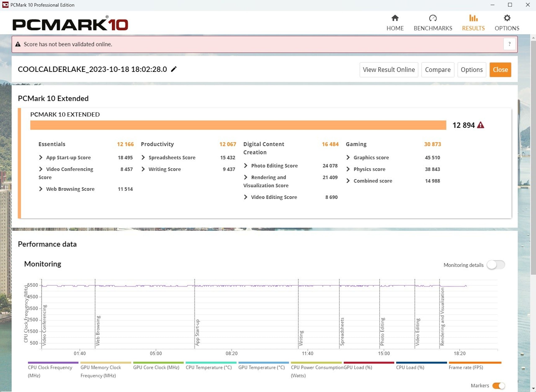Screen dimensions: 536x392
Task: Click the scrollbar up arrow
Action: (533, 37)
